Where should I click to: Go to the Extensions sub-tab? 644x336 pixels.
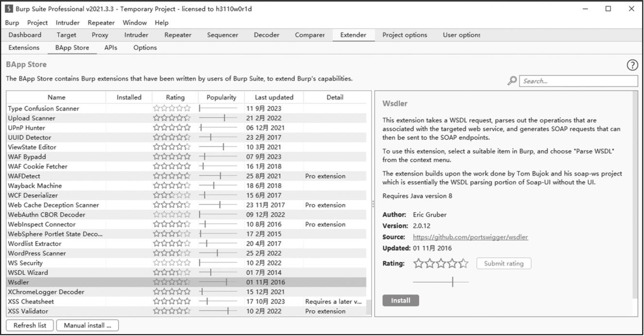[x=24, y=48]
